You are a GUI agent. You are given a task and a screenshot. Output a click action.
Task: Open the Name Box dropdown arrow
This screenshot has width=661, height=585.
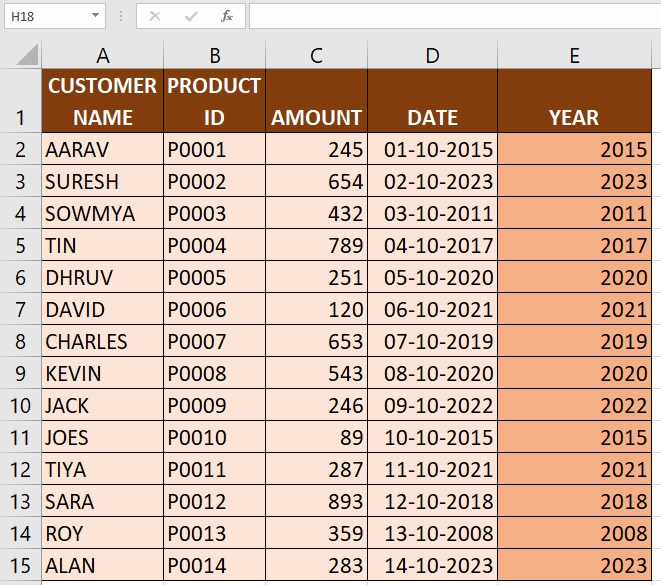(95, 16)
